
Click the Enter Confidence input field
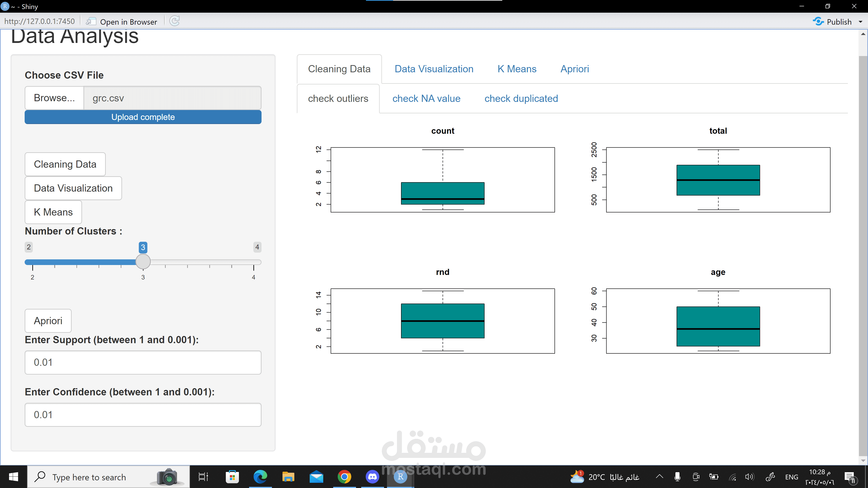click(x=143, y=415)
